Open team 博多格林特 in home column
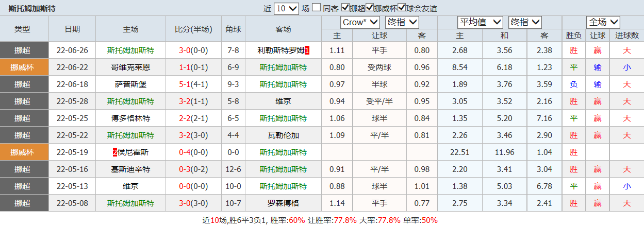The image size is (644, 226). [131, 118]
